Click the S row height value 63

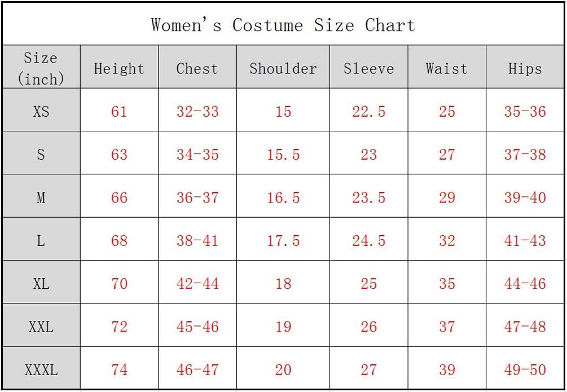coord(119,155)
